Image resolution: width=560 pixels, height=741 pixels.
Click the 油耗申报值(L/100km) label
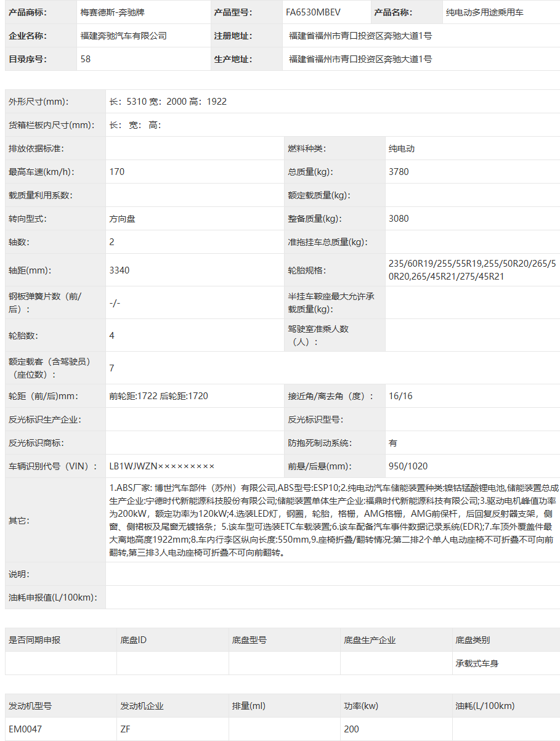coord(53,597)
